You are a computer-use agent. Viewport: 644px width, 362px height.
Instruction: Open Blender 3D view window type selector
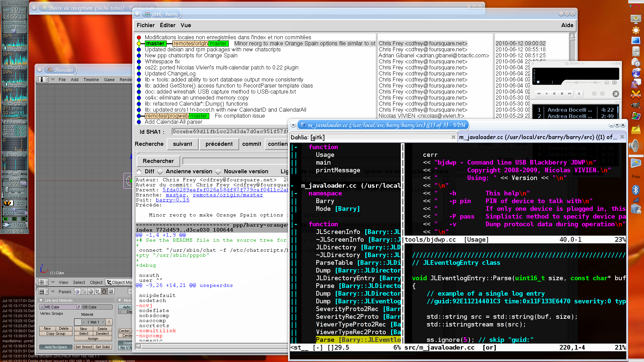click(43, 282)
